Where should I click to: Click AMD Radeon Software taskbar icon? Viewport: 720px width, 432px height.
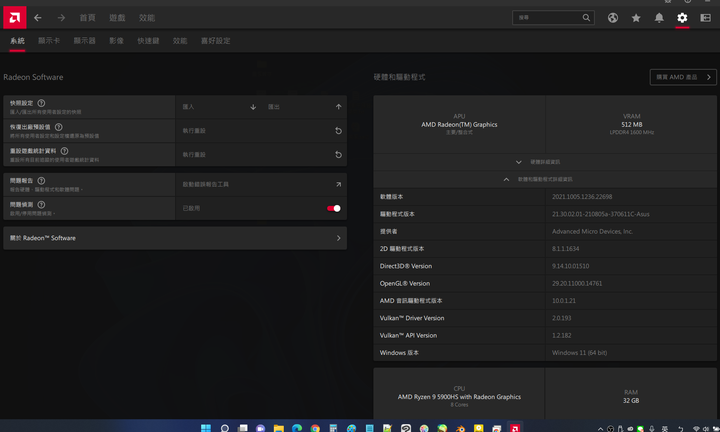coord(515,428)
